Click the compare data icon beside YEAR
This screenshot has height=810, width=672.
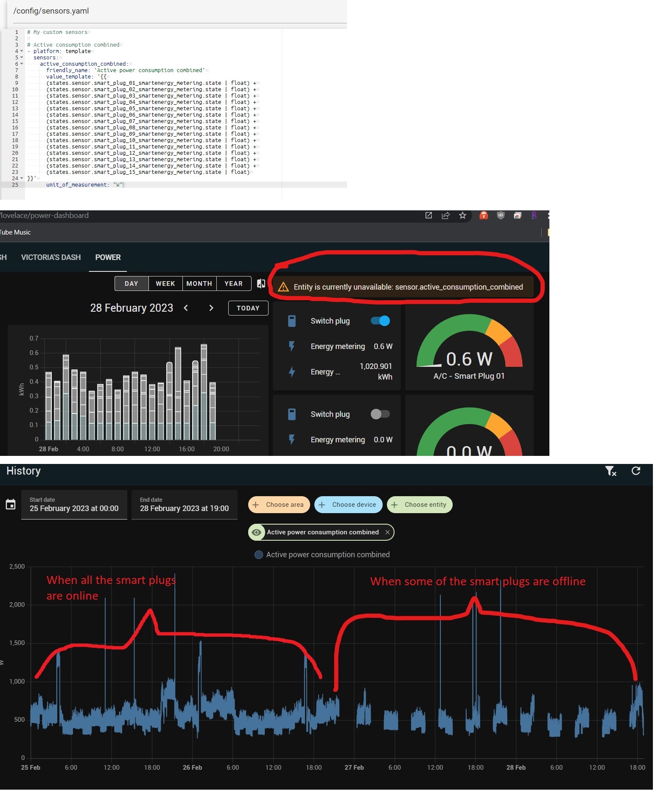click(x=261, y=283)
